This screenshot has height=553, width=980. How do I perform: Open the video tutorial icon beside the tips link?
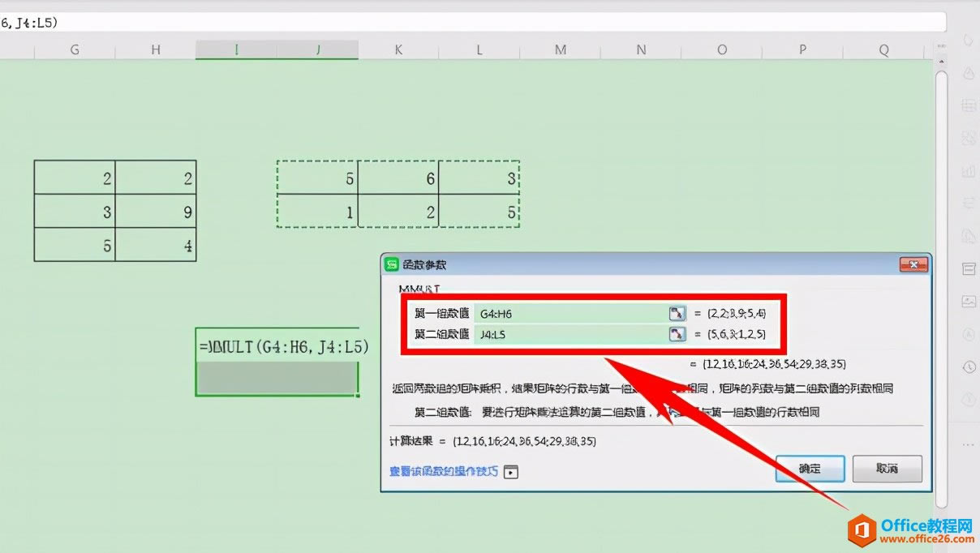(510, 471)
